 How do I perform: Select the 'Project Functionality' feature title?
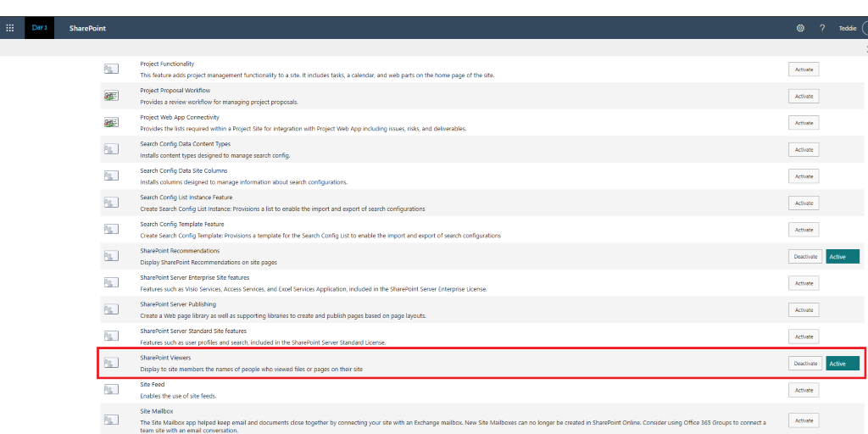pos(167,64)
